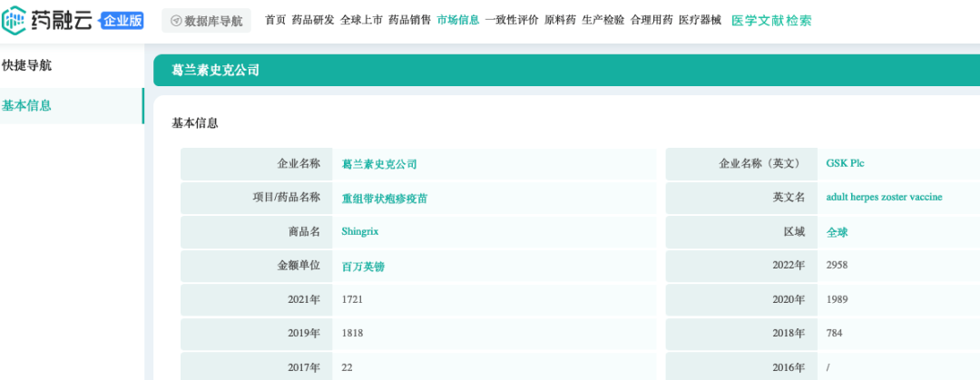The height and width of the screenshot is (380, 980).
Task: Click the GSK Plc English name value
Action: (846, 163)
